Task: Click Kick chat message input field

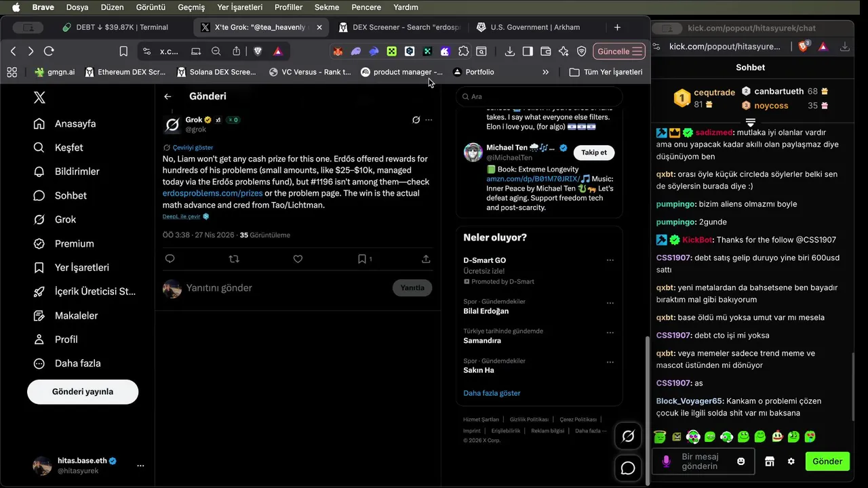Action: tap(703, 462)
